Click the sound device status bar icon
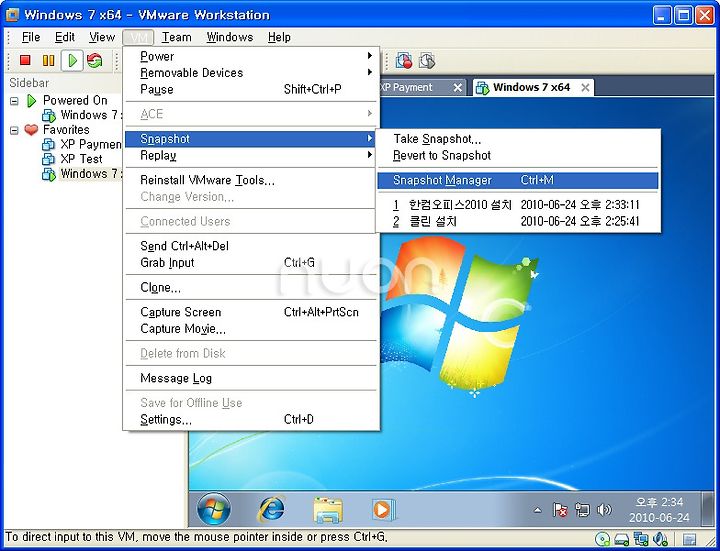Viewport: 720px width, 551px height. tap(660, 538)
